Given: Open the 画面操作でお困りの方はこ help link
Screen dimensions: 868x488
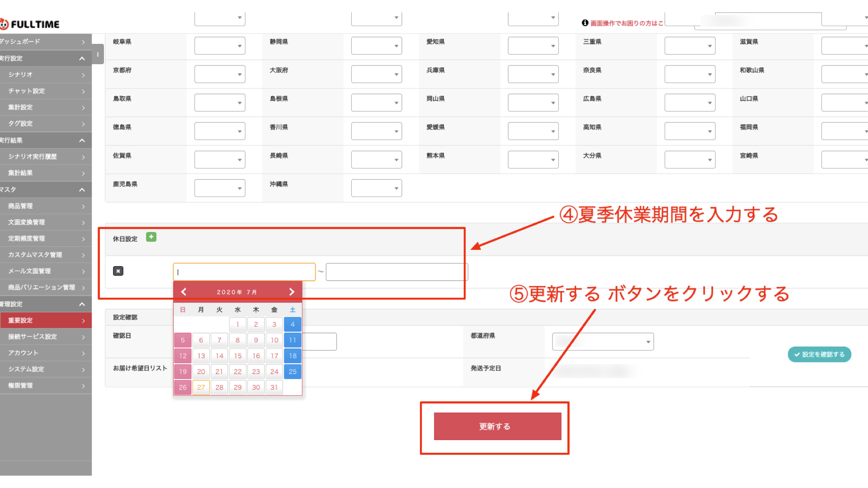Looking at the screenshot, I should click(x=627, y=23).
